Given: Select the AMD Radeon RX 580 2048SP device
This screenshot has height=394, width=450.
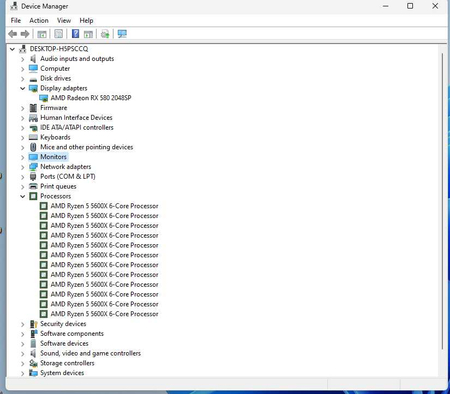Looking at the screenshot, I should coord(91,98).
